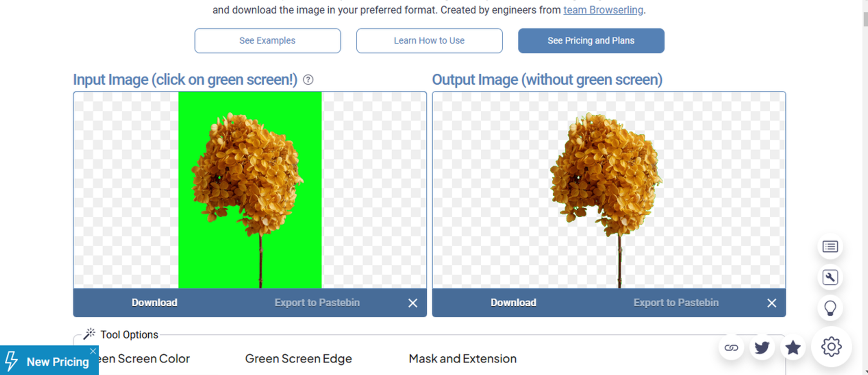
Task: Open the settings gear icon
Action: [x=832, y=346]
